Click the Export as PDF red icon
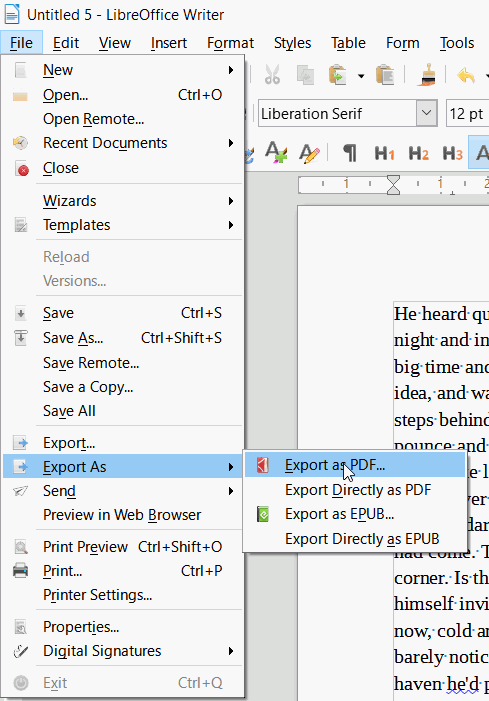This screenshot has width=489, height=701. pos(263,465)
